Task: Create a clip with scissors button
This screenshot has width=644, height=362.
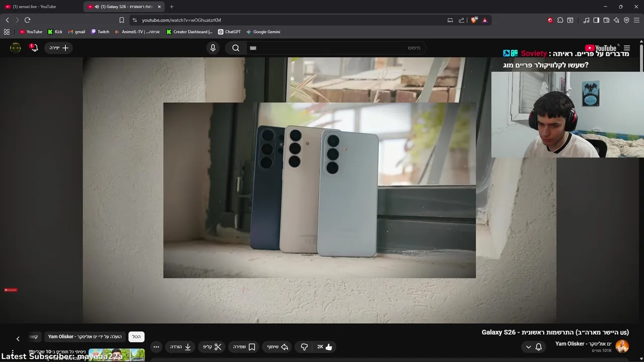Action: [212, 347]
